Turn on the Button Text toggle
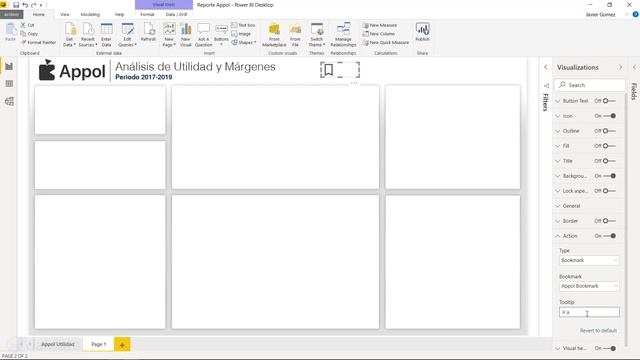640x360 pixels. tap(609, 101)
